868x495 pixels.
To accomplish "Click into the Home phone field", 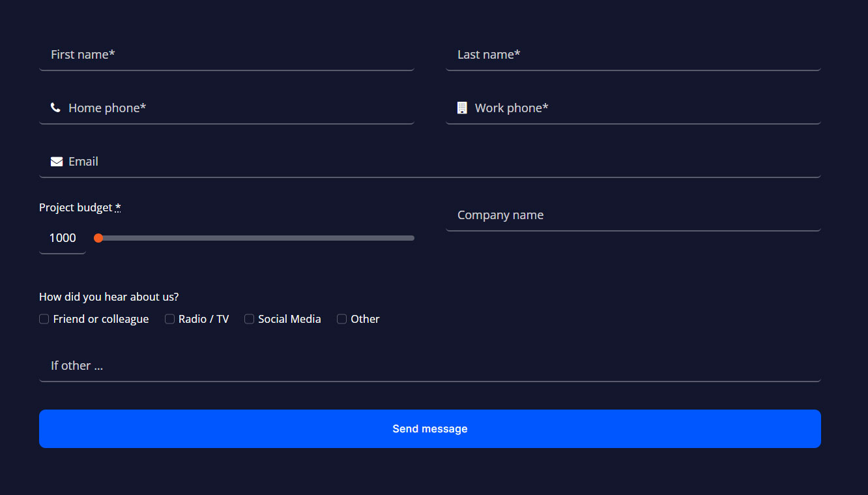I will click(x=227, y=108).
